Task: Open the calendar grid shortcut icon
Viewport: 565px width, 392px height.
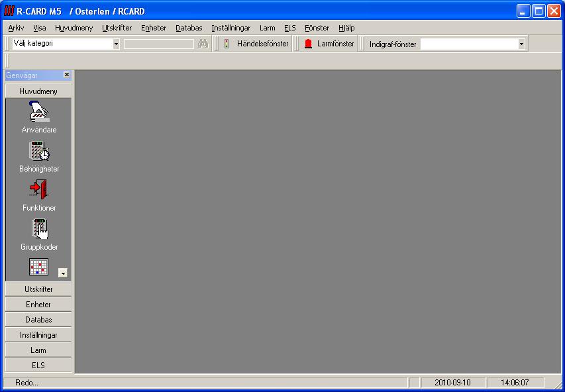Action: coord(38,267)
